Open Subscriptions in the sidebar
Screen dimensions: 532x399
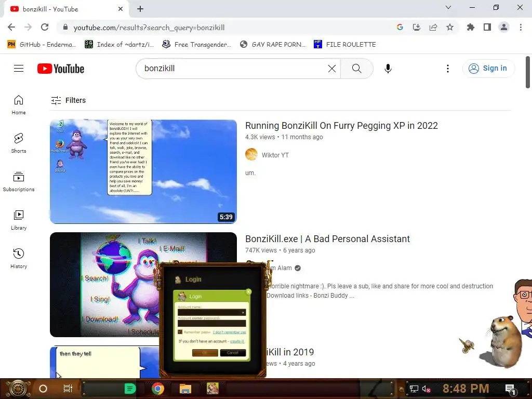tap(19, 181)
